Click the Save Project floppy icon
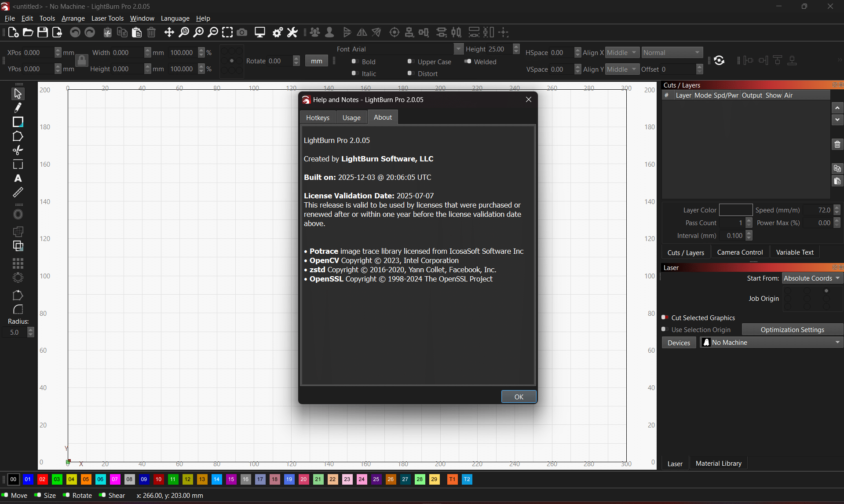844x504 pixels. (43, 33)
